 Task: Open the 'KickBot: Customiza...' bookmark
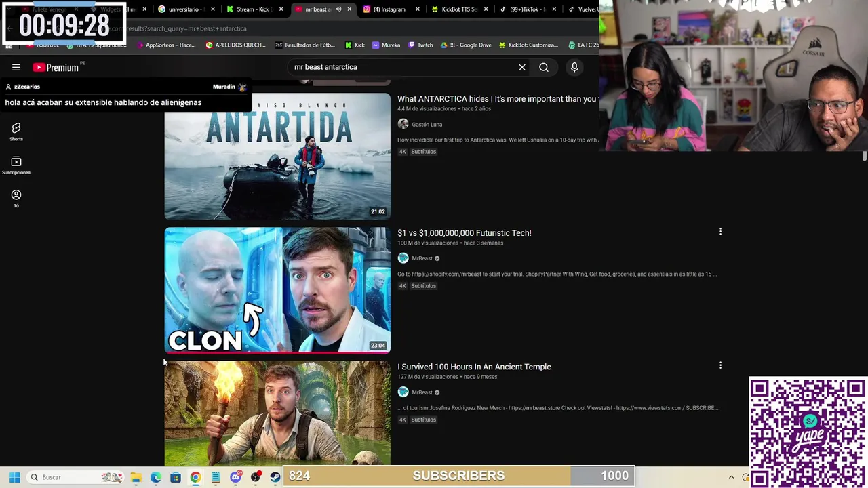(528, 45)
